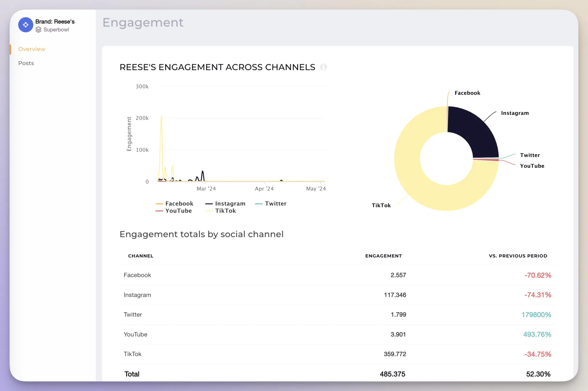Screen dimensions: 588x391
Task: Click the Facebook donut label
Action: tap(467, 93)
